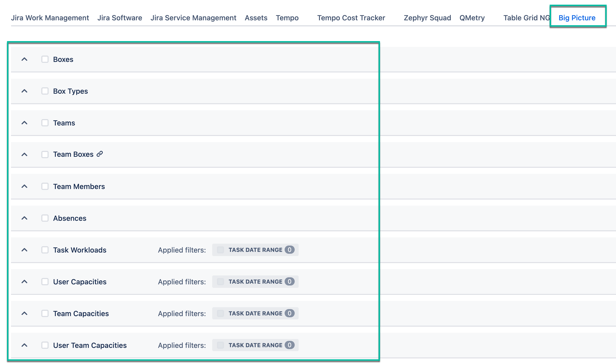Collapse the Boxes section chevron
The height and width of the screenshot is (364, 616).
click(24, 59)
